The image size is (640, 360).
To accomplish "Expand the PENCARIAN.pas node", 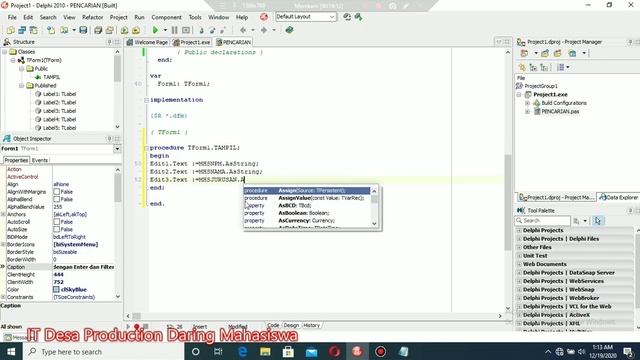I will click(x=527, y=111).
